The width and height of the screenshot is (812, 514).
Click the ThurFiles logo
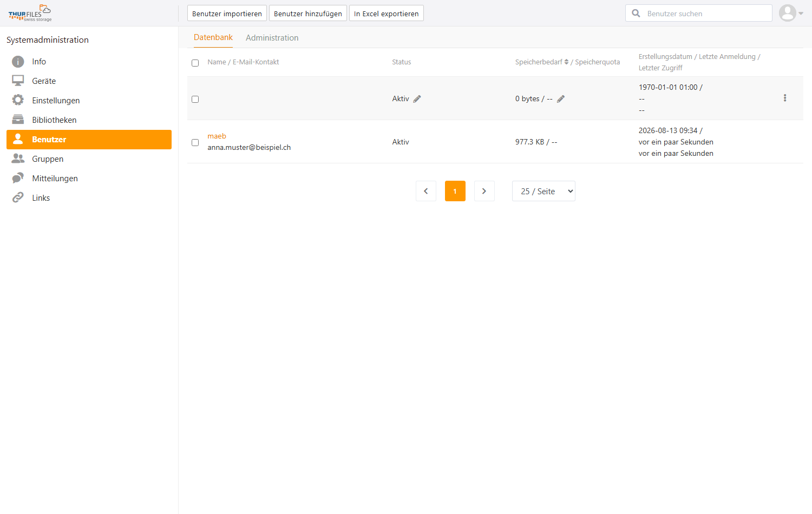click(30, 13)
